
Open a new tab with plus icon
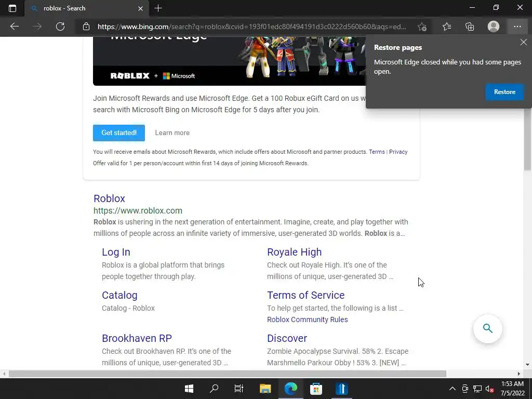pos(158,8)
